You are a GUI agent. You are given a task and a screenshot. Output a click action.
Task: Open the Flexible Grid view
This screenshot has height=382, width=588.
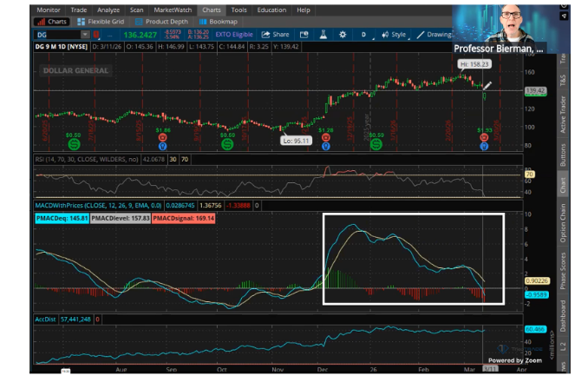[101, 22]
